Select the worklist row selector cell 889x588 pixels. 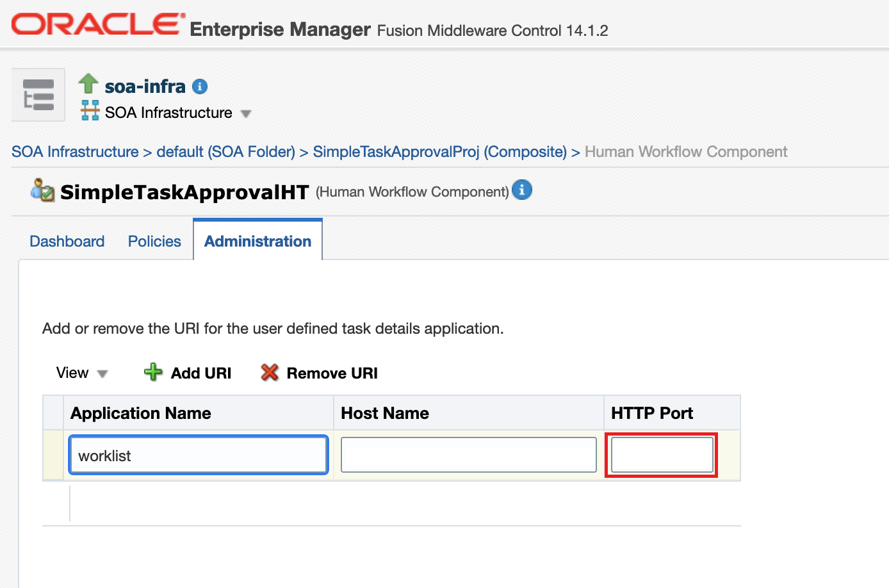click(x=53, y=455)
